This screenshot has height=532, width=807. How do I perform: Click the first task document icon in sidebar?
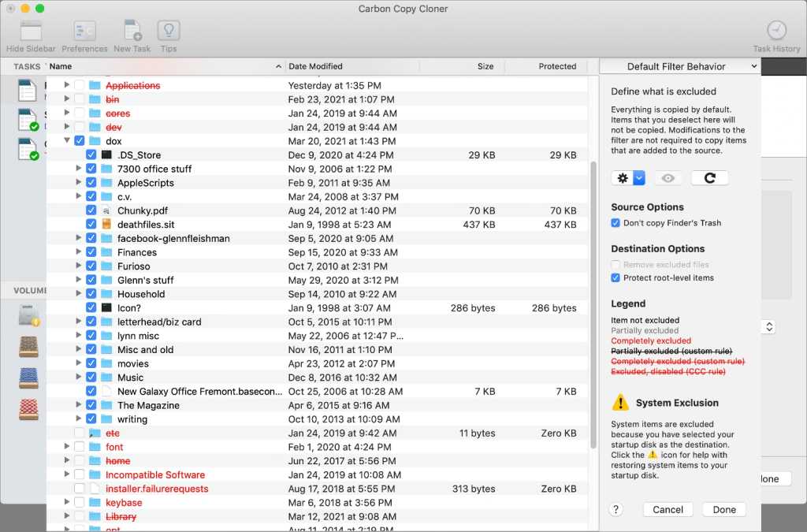[x=27, y=91]
